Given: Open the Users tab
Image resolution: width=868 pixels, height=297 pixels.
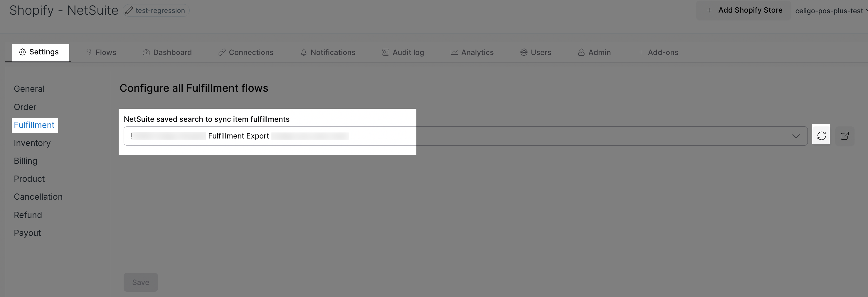Looking at the screenshot, I should tap(535, 52).
